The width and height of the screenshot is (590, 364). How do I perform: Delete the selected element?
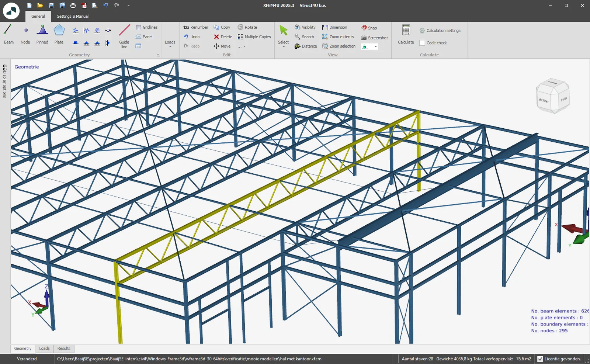click(x=223, y=37)
